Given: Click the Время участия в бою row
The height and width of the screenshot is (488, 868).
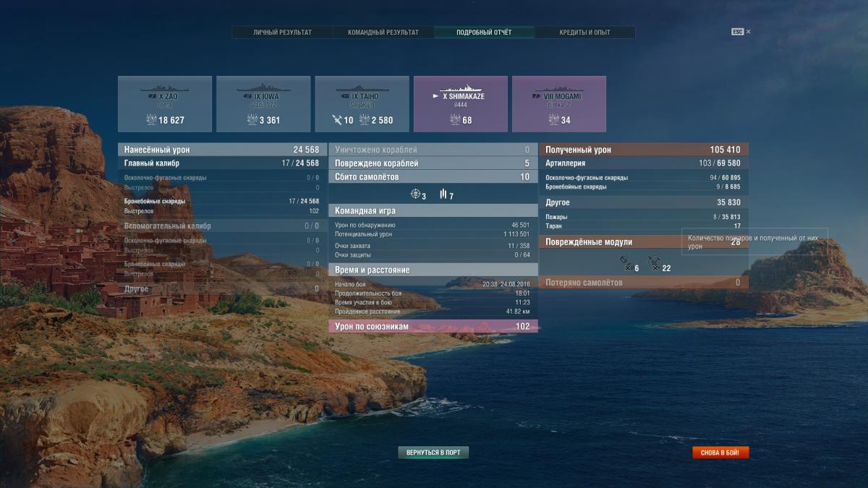Looking at the screenshot, I should click(433, 302).
